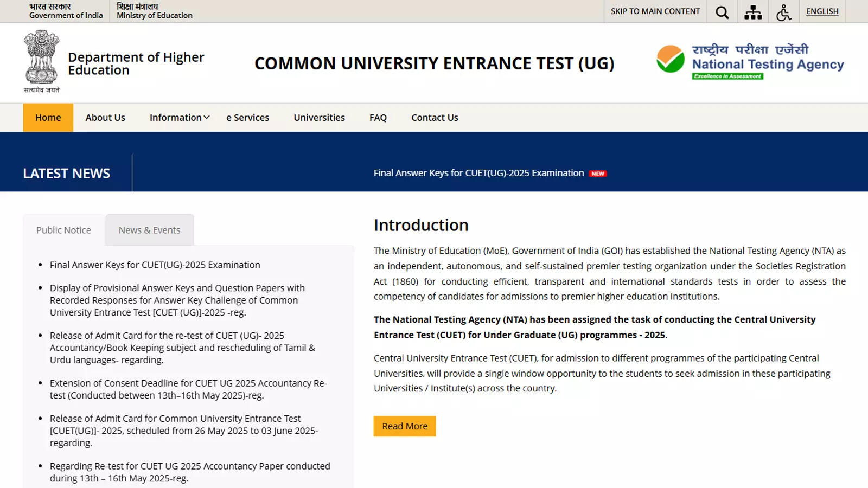Open Release of Admit Card re-test notice
Screen dimensions: 868x488
[182, 348]
